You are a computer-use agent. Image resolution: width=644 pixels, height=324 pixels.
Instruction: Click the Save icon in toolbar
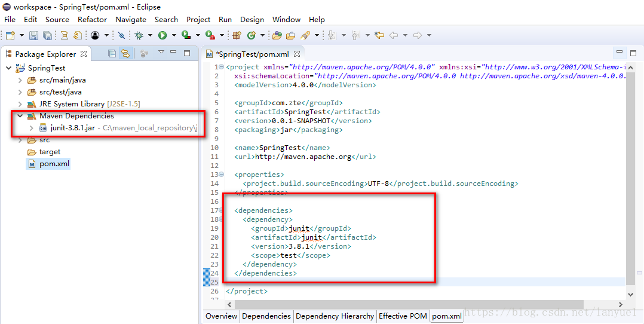34,35
